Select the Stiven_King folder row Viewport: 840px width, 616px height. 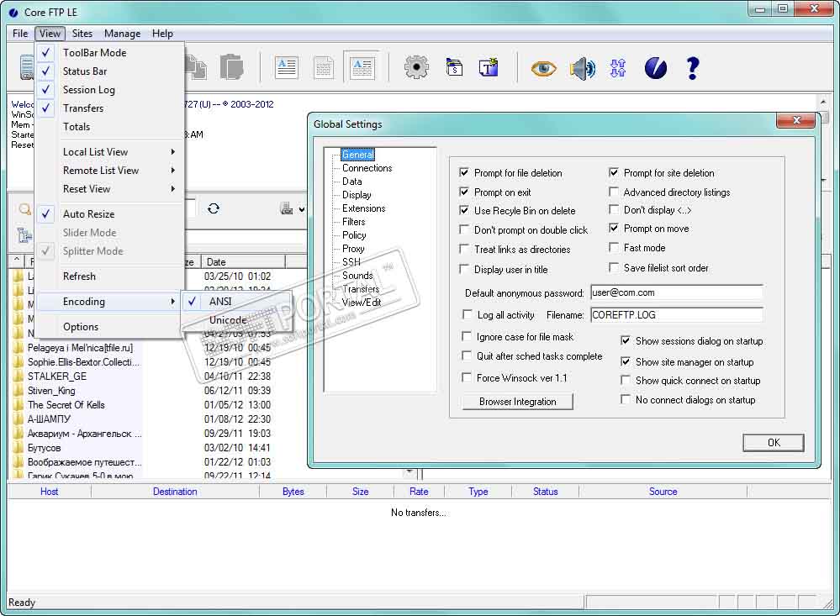51,391
